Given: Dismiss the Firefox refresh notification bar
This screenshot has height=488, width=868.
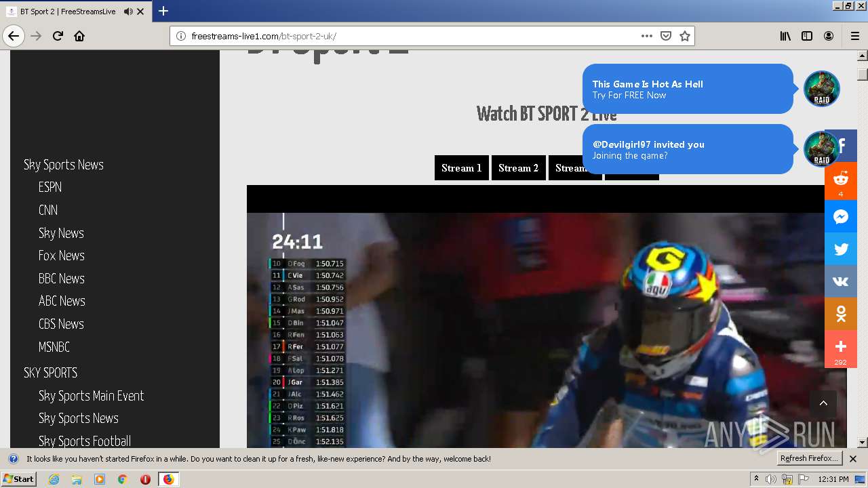Looking at the screenshot, I should tap(853, 459).
